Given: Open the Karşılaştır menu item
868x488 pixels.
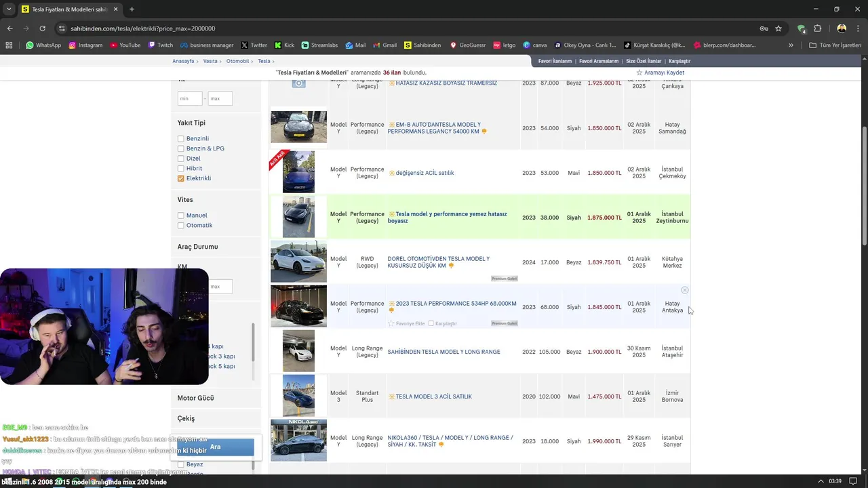Looking at the screenshot, I should pos(679,61).
